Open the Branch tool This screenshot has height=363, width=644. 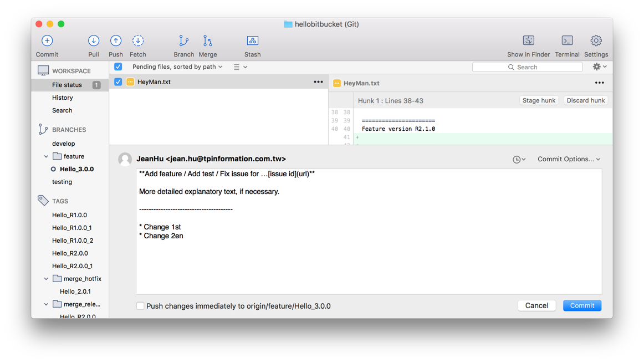(183, 41)
